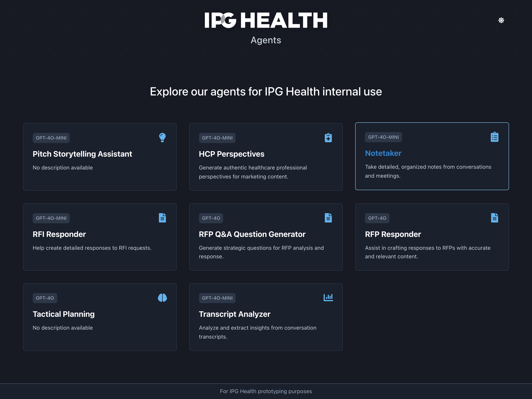Viewport: 532px width, 399px height.
Task: Click the bar chart icon on Transcript Analyzer
Action: click(328, 297)
